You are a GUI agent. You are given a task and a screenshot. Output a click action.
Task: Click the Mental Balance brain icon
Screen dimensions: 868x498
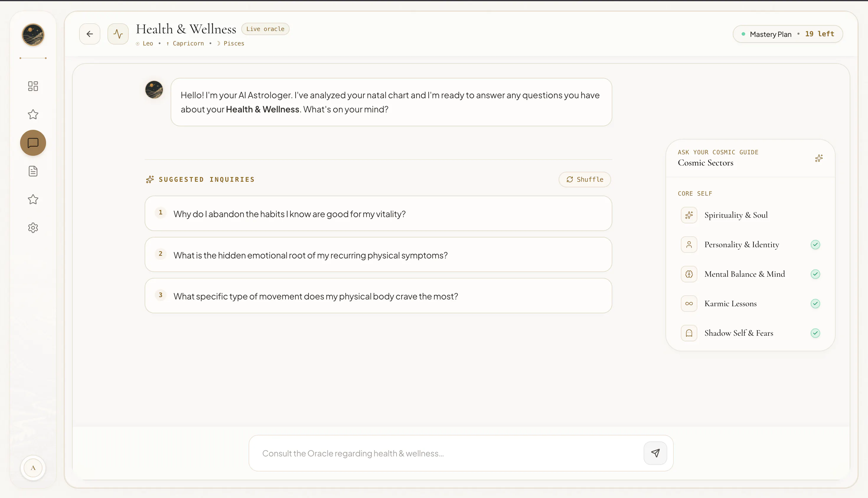[689, 274]
